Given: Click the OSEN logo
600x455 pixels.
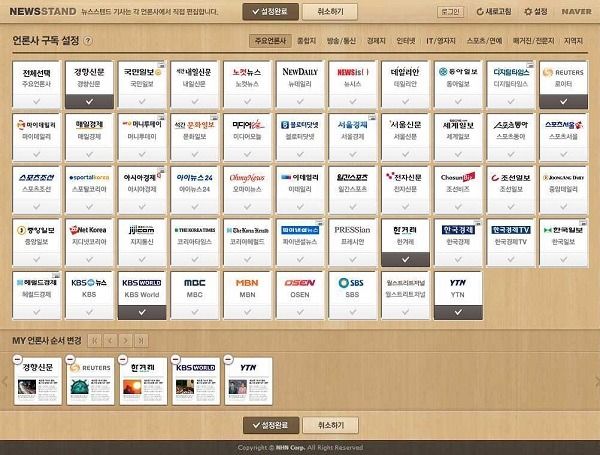Looking at the screenshot, I should click(300, 283).
